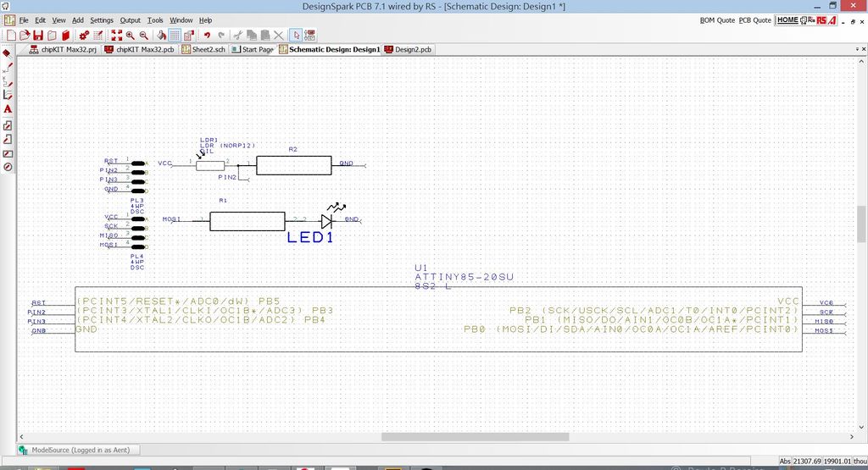Screen dimensions: 868x470
Task: Click the Allied A logo icon
Action: point(832,20)
